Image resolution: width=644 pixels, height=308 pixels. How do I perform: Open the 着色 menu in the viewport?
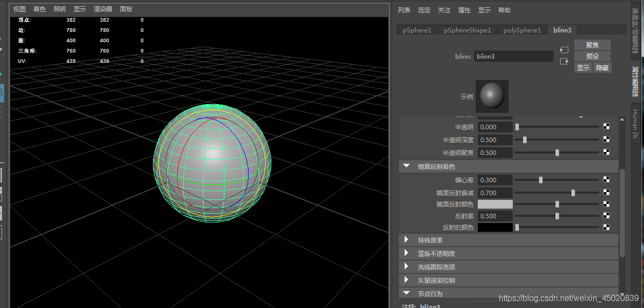40,9
